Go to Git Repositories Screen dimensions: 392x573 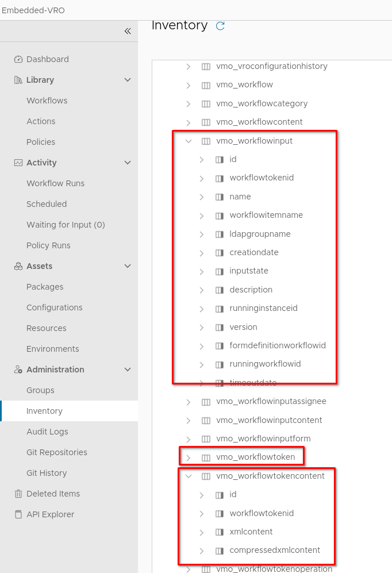(x=57, y=452)
